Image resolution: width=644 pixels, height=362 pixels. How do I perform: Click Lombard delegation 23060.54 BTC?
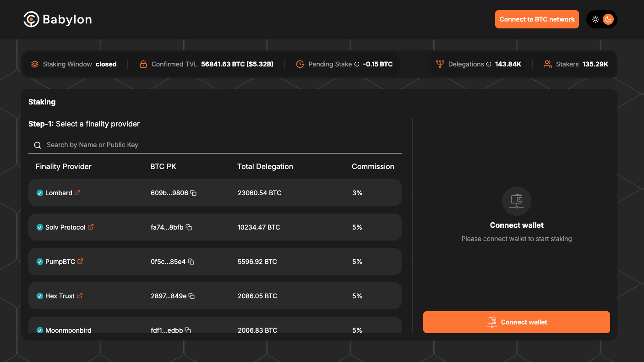point(260,193)
